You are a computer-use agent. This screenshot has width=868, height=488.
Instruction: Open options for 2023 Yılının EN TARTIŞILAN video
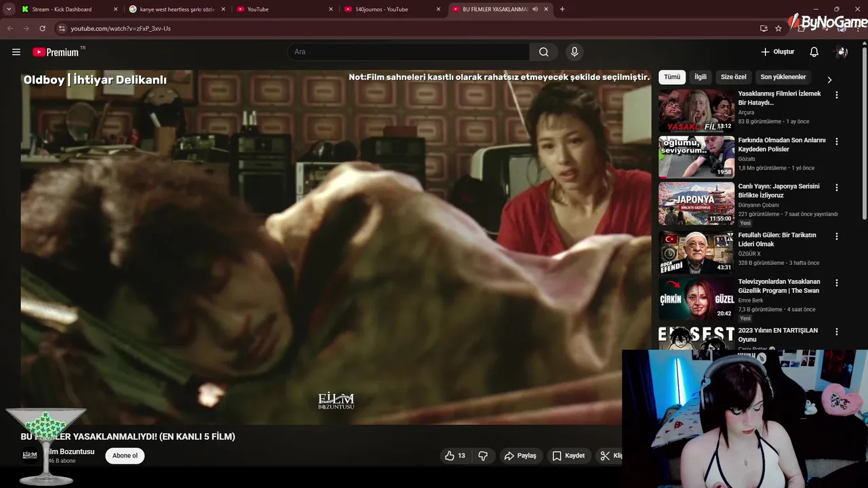[x=836, y=332]
